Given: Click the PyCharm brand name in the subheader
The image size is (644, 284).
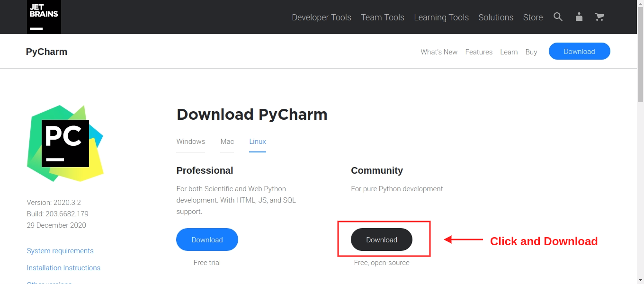Looking at the screenshot, I should [x=46, y=51].
